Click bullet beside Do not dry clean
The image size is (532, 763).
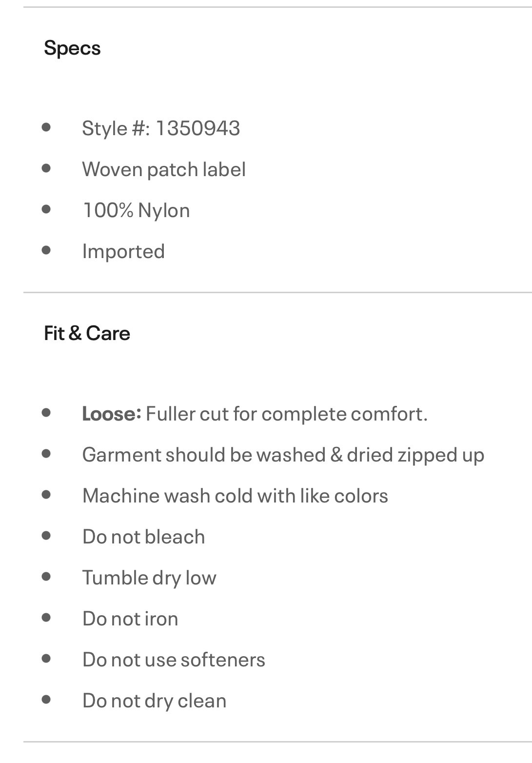coord(46,700)
